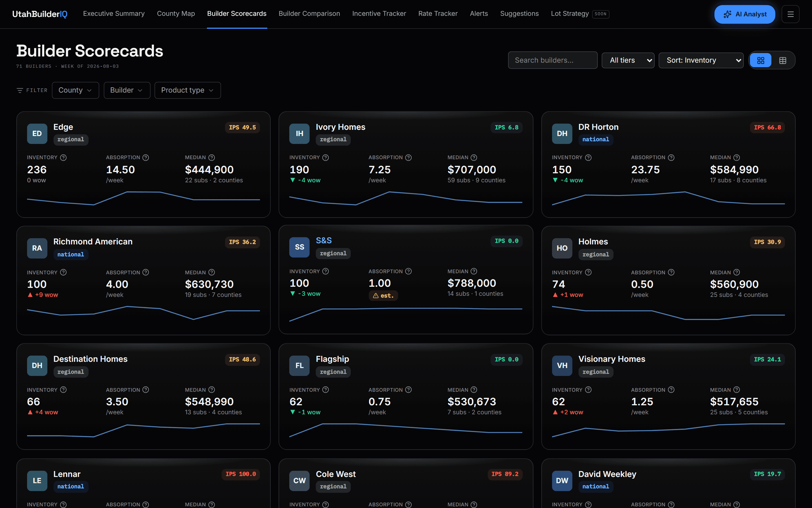Click Visionary Homes Median help icon

pyautogui.click(x=736, y=390)
